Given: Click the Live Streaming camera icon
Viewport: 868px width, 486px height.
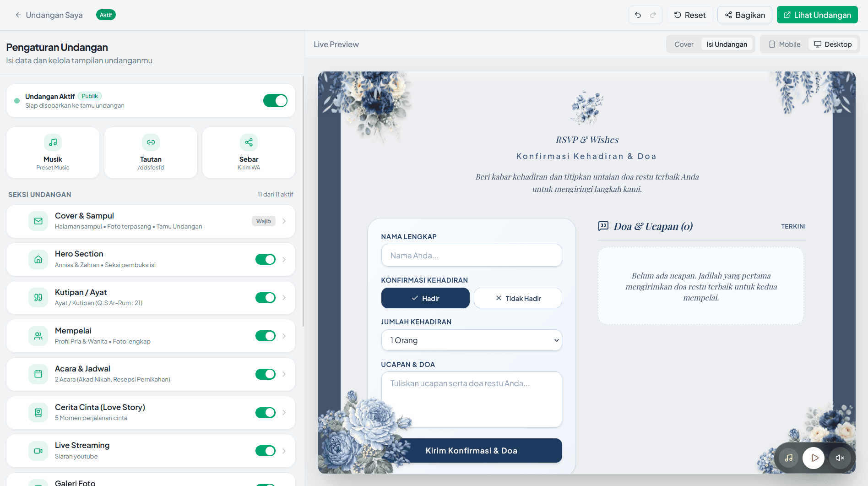Looking at the screenshot, I should (38, 451).
